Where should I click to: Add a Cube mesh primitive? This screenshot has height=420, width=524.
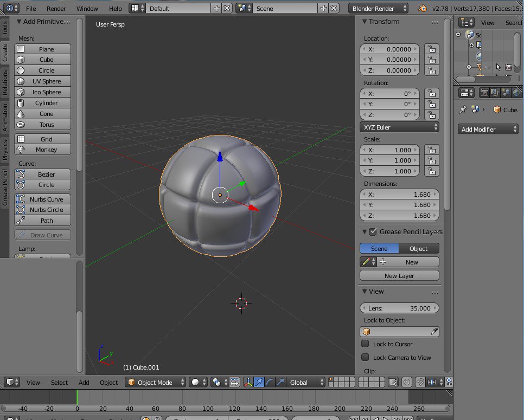coord(42,60)
